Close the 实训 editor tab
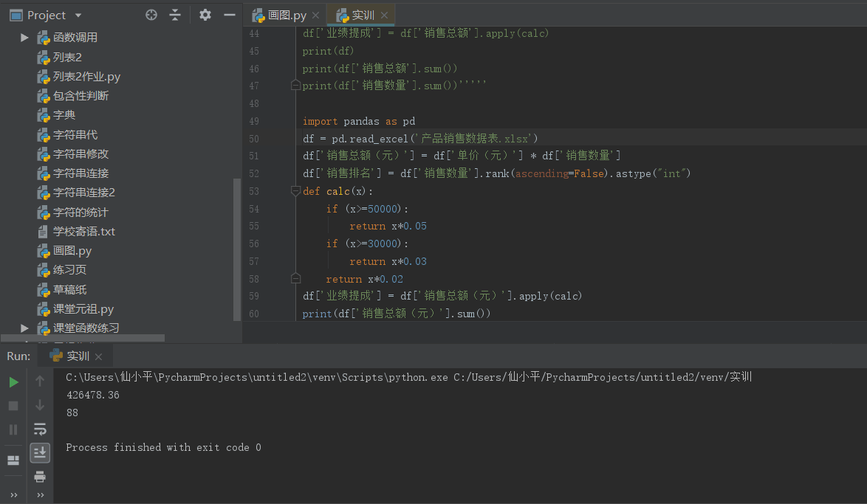867x504 pixels. click(x=384, y=15)
